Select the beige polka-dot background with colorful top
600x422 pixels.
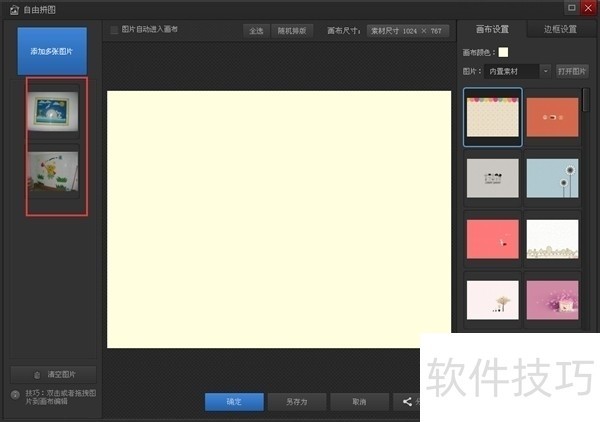pos(492,117)
